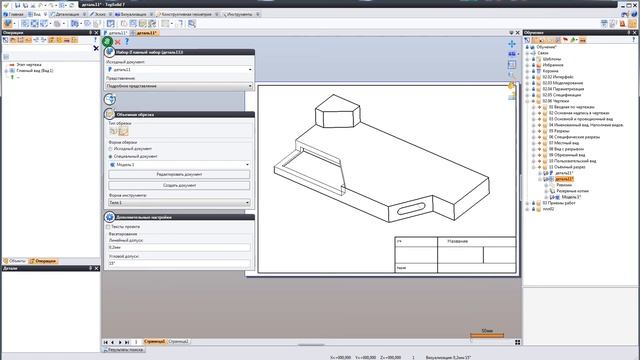This screenshot has height=360, width=640.
Task: Expand the Главный вид (Вид 1) node
Action: pyautogui.click(x=6, y=71)
